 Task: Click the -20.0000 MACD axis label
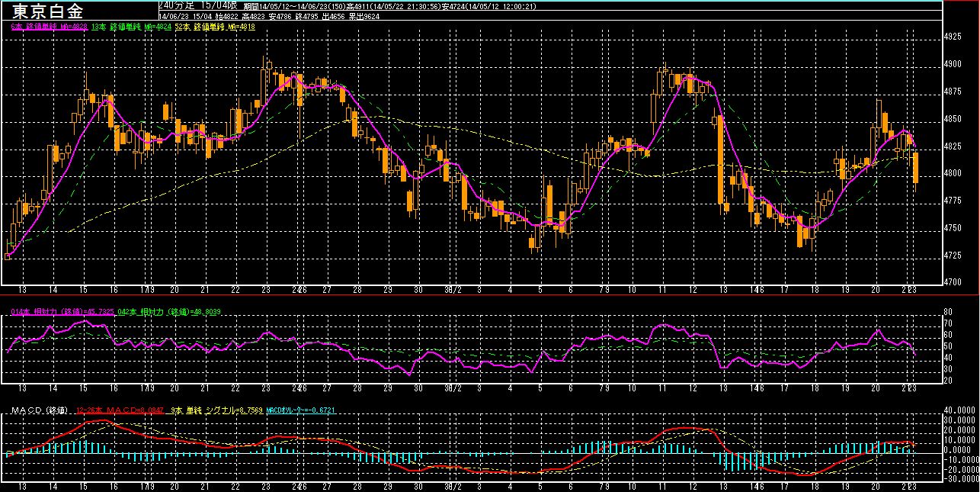960,469
